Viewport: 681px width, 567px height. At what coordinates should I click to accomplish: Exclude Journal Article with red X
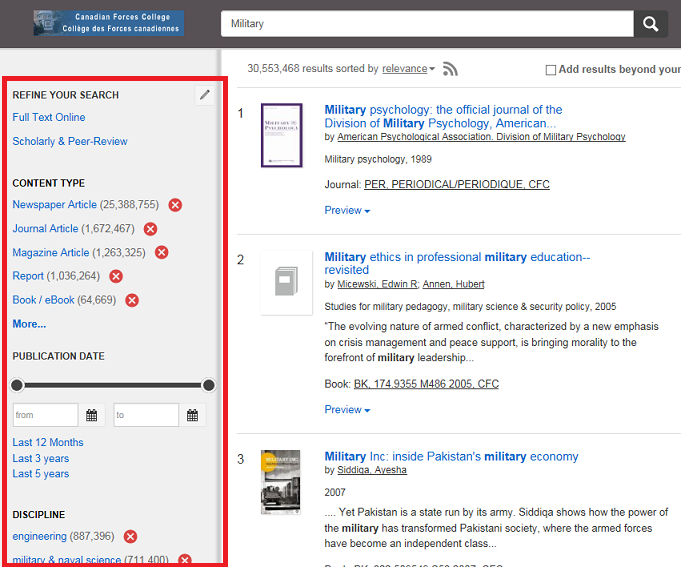[x=150, y=229]
